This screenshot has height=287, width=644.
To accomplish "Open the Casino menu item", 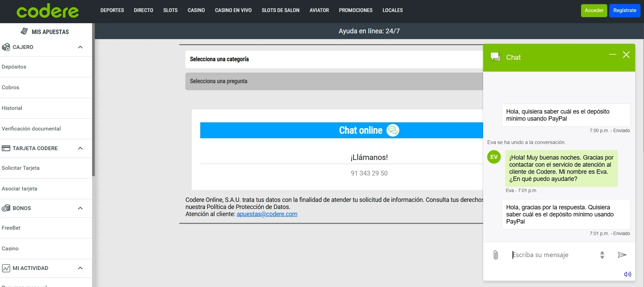I will 196,10.
